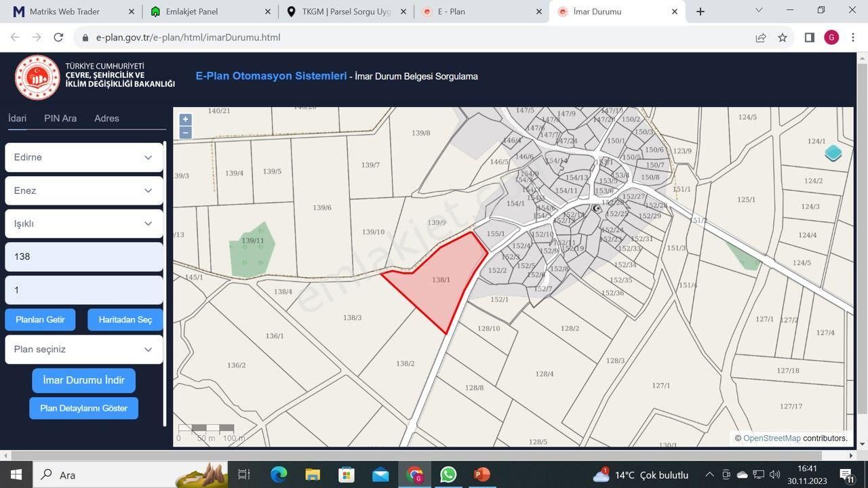
Task: Expand the Işıklı neighborhood dropdown
Action: [84, 224]
